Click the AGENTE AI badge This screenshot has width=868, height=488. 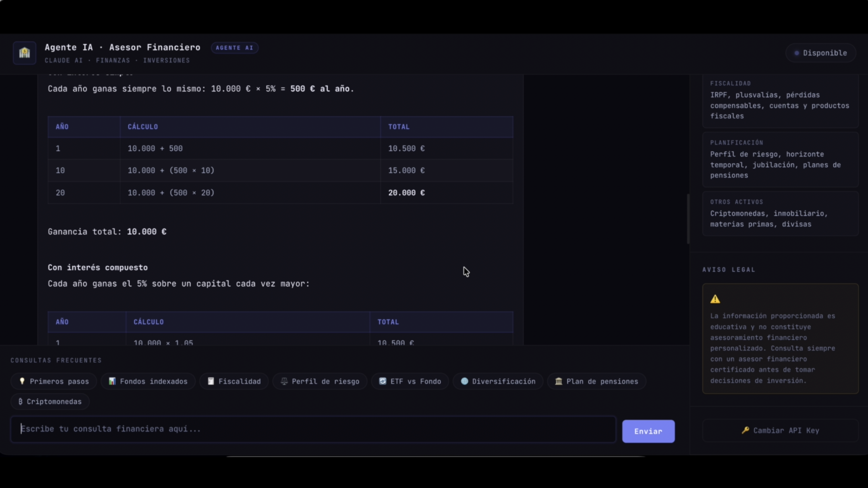tap(234, 48)
